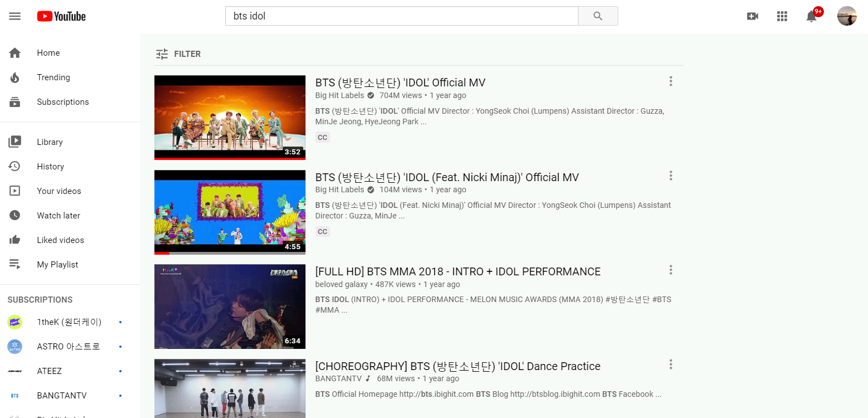Click thumbnail of IDOL Dance Practice

[x=230, y=388]
